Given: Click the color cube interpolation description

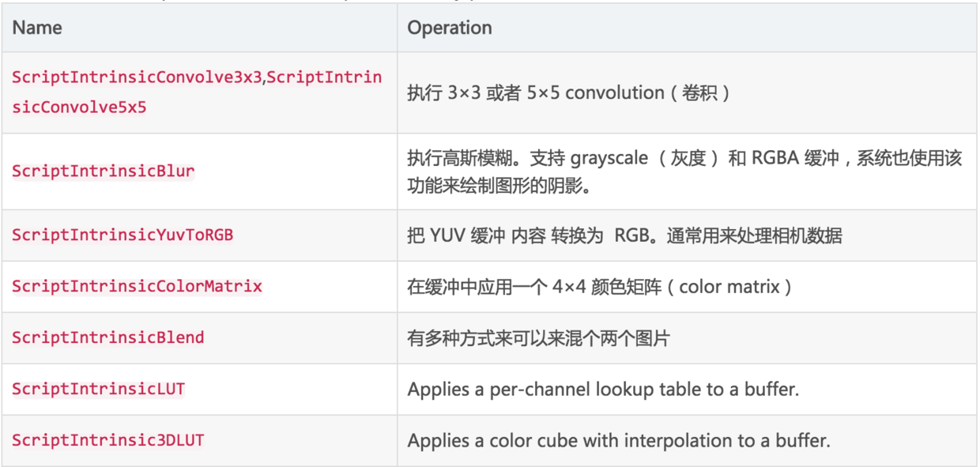Looking at the screenshot, I should pyautogui.click(x=619, y=440).
